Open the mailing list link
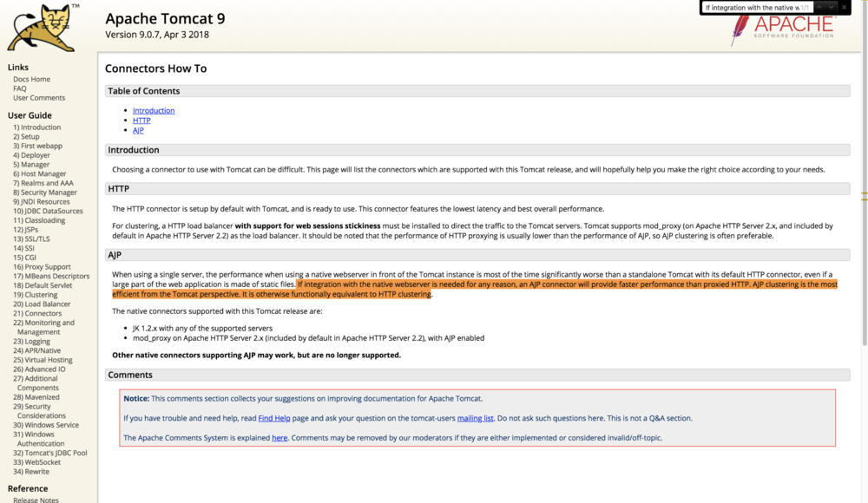Viewport: 868px width, 503px height. (475, 418)
